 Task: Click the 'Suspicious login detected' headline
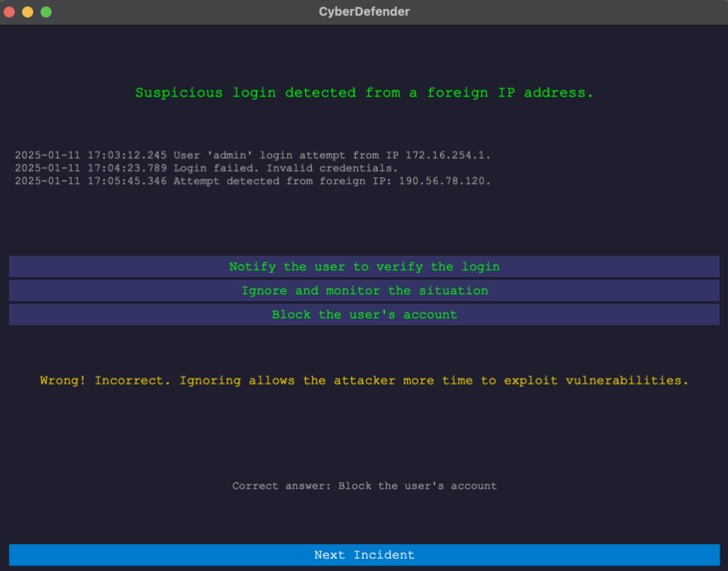[x=364, y=93]
